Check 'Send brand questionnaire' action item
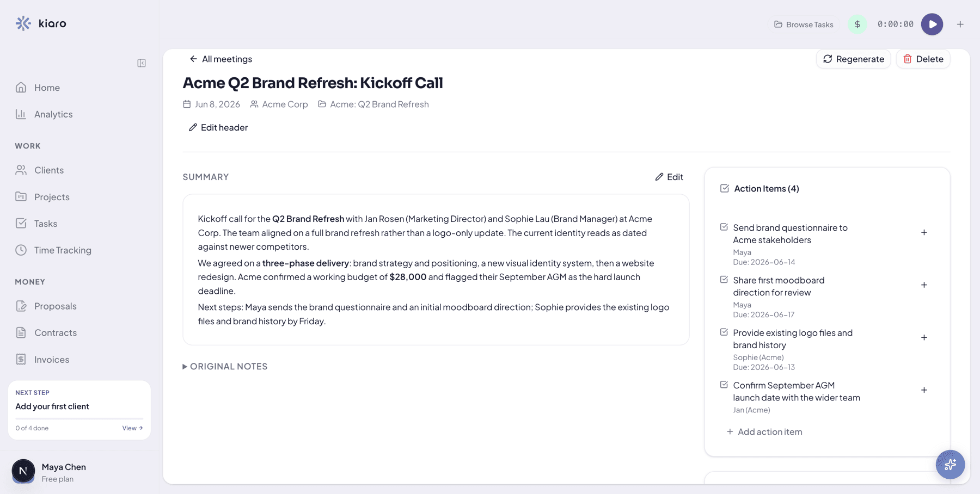Screen dimensions: 980x494 click(x=724, y=227)
